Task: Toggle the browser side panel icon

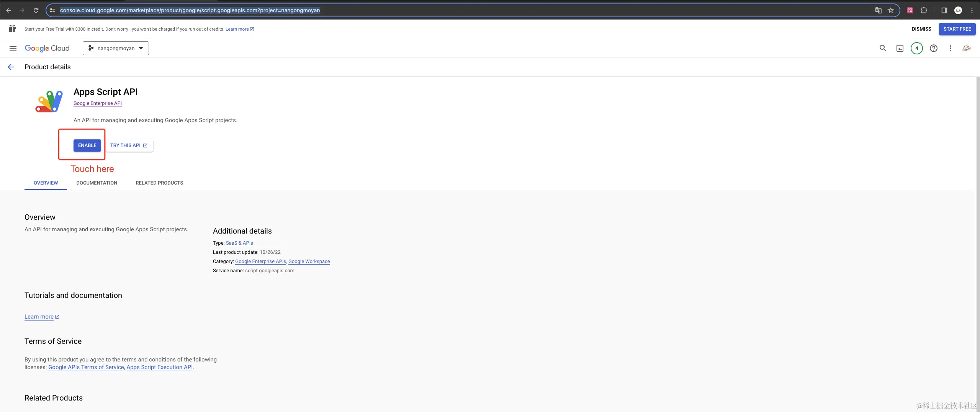Action: pyautogui.click(x=944, y=10)
